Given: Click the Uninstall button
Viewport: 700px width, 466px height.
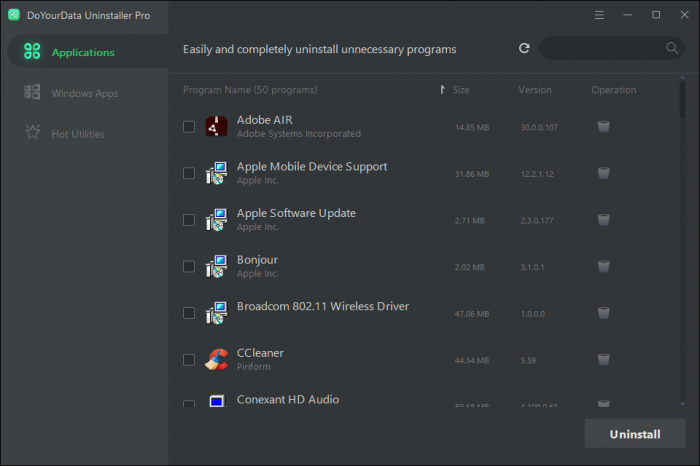Looking at the screenshot, I should tap(635, 433).
